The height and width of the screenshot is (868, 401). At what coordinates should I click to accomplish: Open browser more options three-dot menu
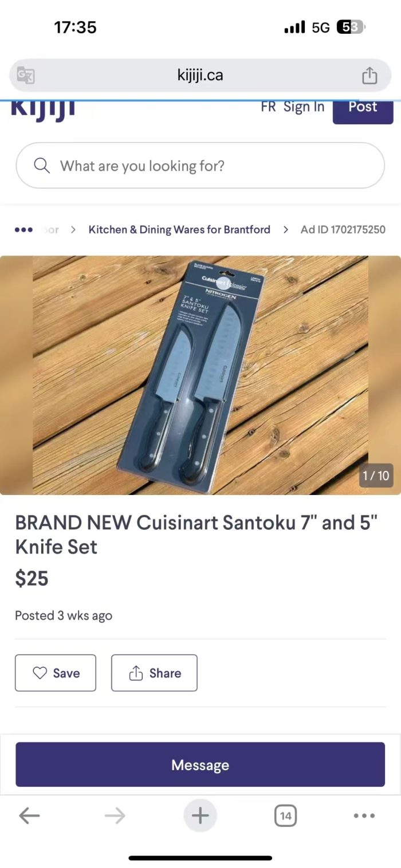(x=364, y=816)
